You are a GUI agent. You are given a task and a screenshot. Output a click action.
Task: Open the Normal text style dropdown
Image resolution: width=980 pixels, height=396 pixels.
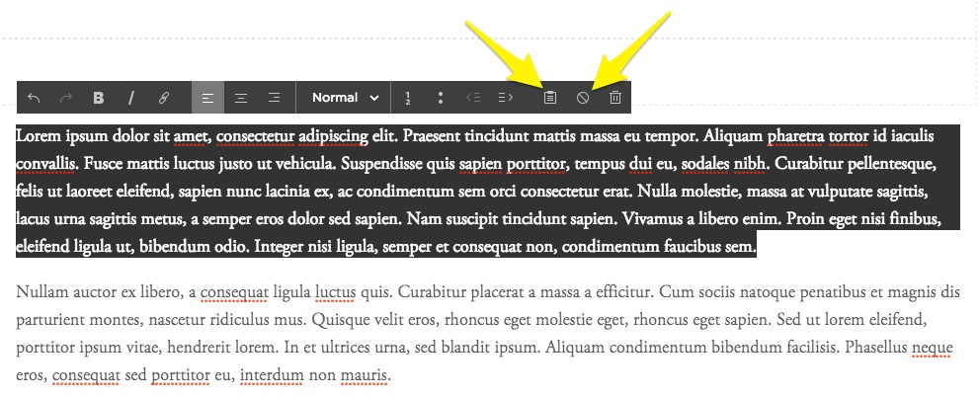[345, 98]
